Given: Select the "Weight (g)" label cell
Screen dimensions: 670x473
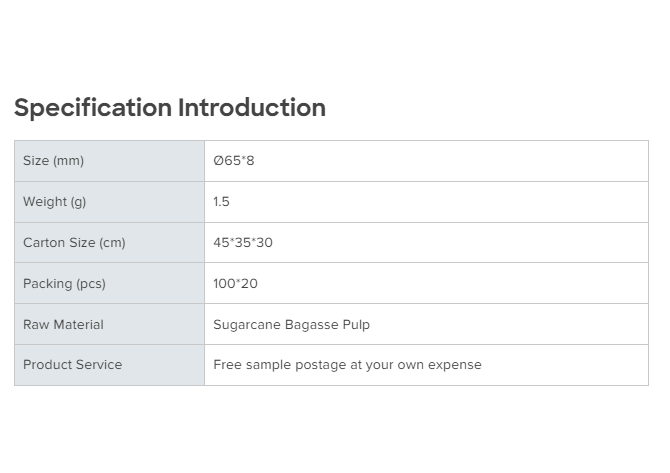Looking at the screenshot, I should (x=55, y=202).
